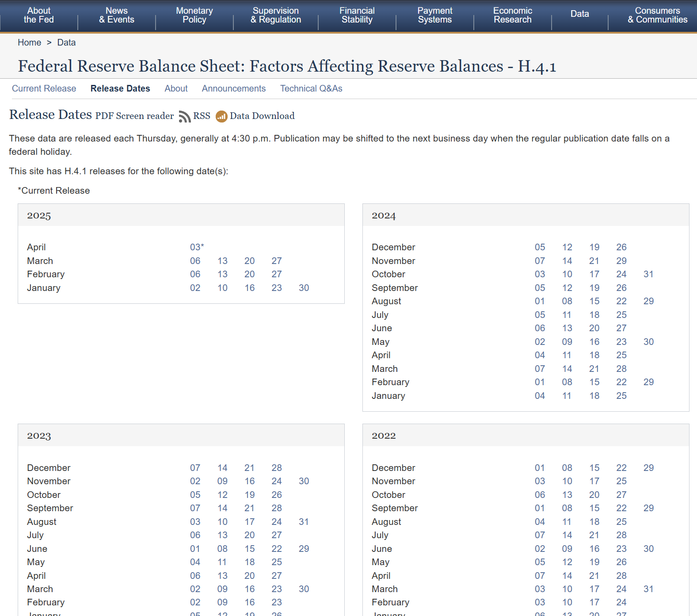Open the February 23 2023 release
This screenshot has width=697, height=616.
click(x=277, y=602)
